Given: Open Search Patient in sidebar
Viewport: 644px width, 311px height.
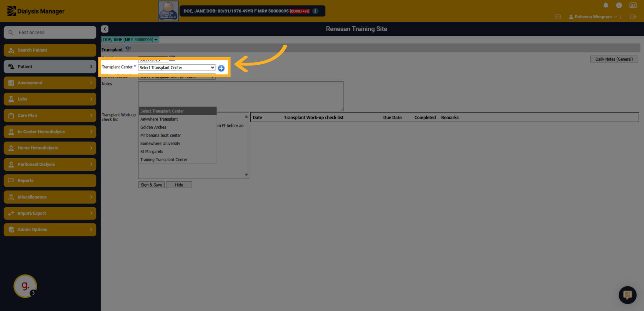Looking at the screenshot, I should click(50, 50).
